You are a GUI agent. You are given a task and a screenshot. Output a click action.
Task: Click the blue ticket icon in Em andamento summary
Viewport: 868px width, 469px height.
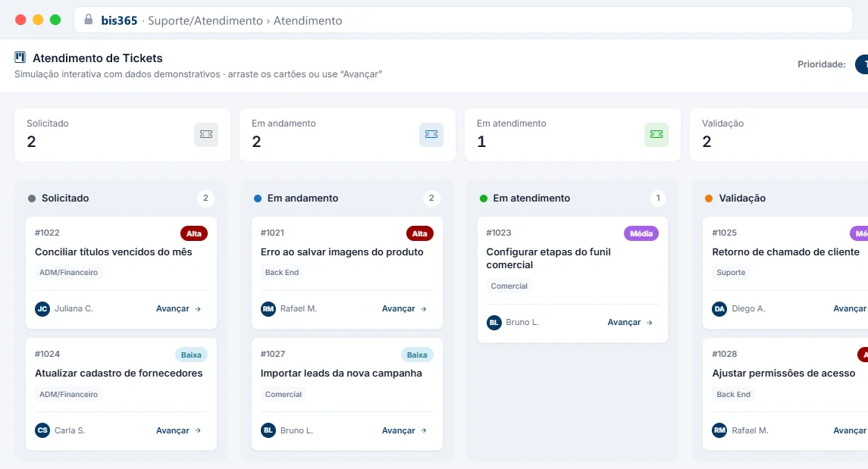[x=431, y=134]
